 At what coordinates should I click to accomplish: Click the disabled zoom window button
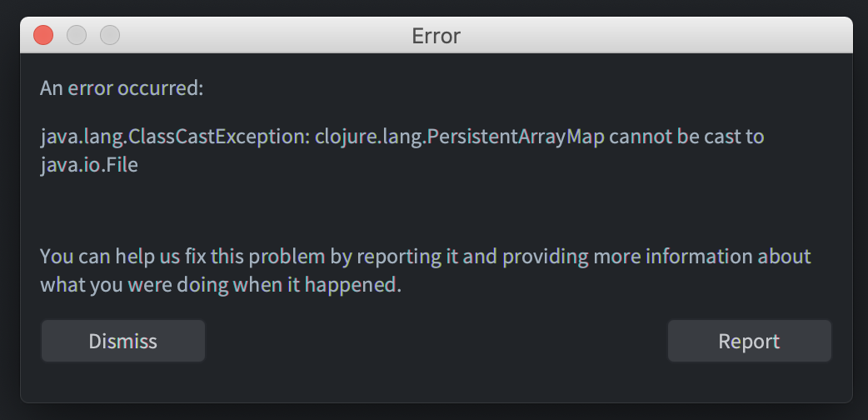[x=110, y=36]
